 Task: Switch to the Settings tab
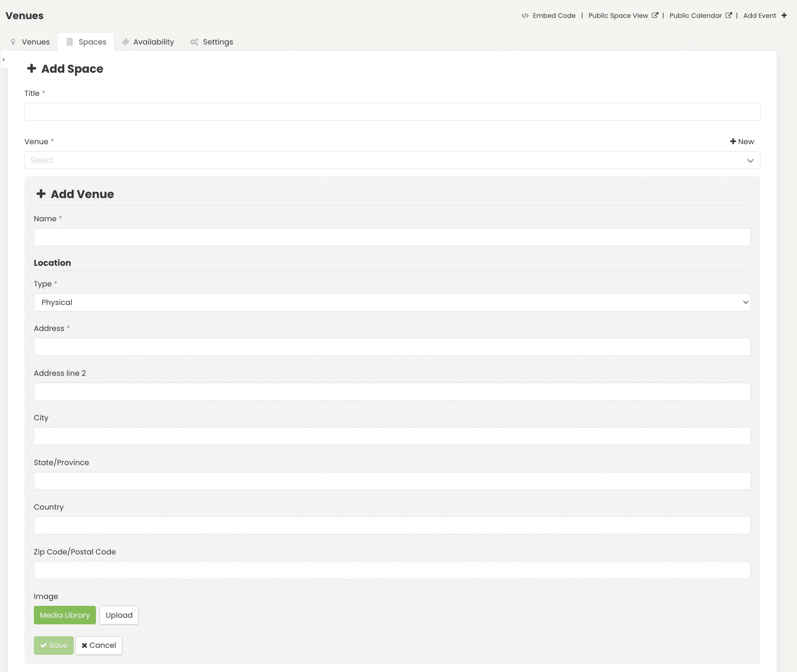(218, 42)
